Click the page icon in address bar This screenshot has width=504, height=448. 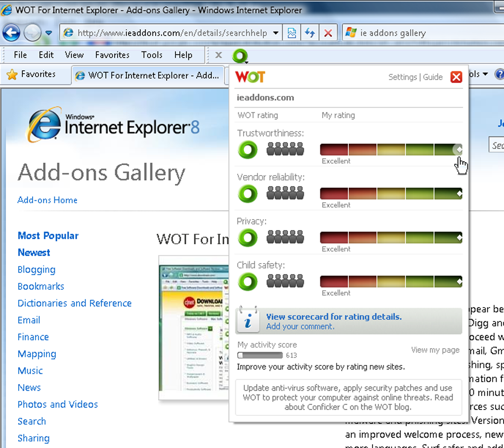tap(68, 33)
